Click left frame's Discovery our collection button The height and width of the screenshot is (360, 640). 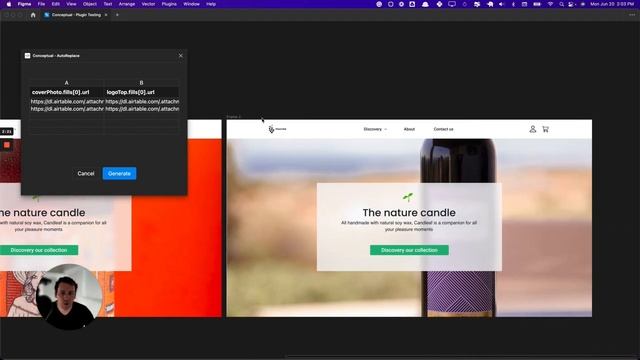[39, 250]
